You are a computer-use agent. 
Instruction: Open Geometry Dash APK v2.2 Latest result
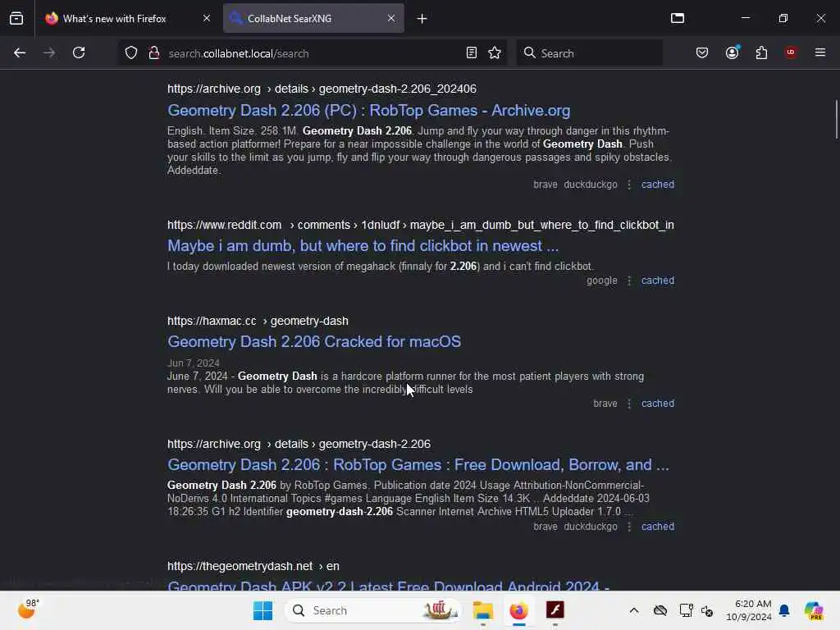pyautogui.click(x=388, y=586)
